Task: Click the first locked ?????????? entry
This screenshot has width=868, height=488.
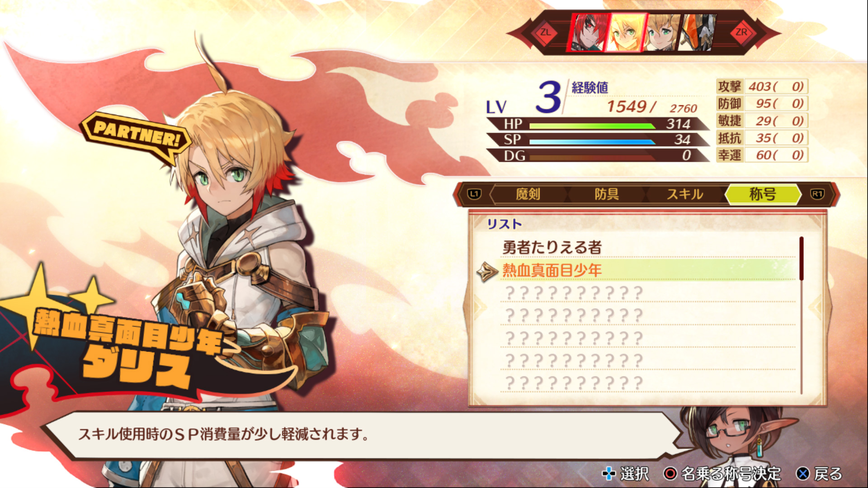Action: (648, 293)
